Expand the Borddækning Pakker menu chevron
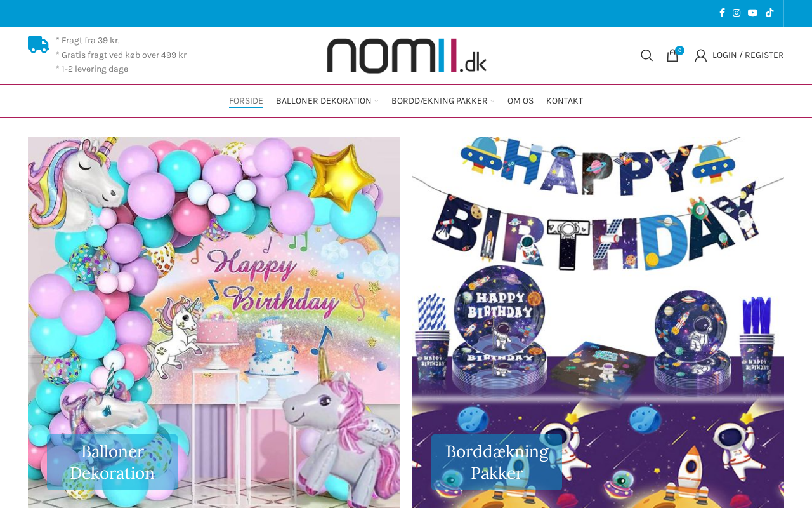 click(493, 101)
